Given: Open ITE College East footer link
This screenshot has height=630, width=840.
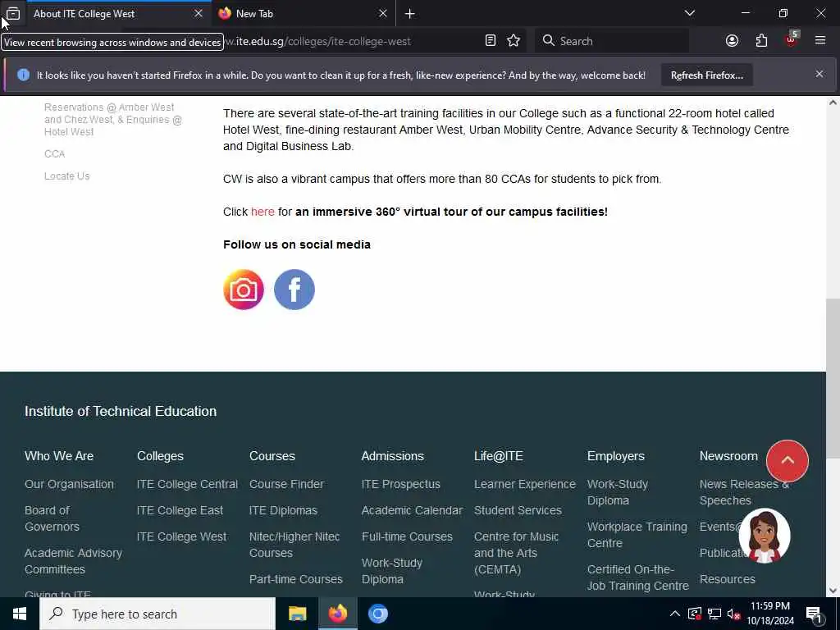Looking at the screenshot, I should pos(180,510).
